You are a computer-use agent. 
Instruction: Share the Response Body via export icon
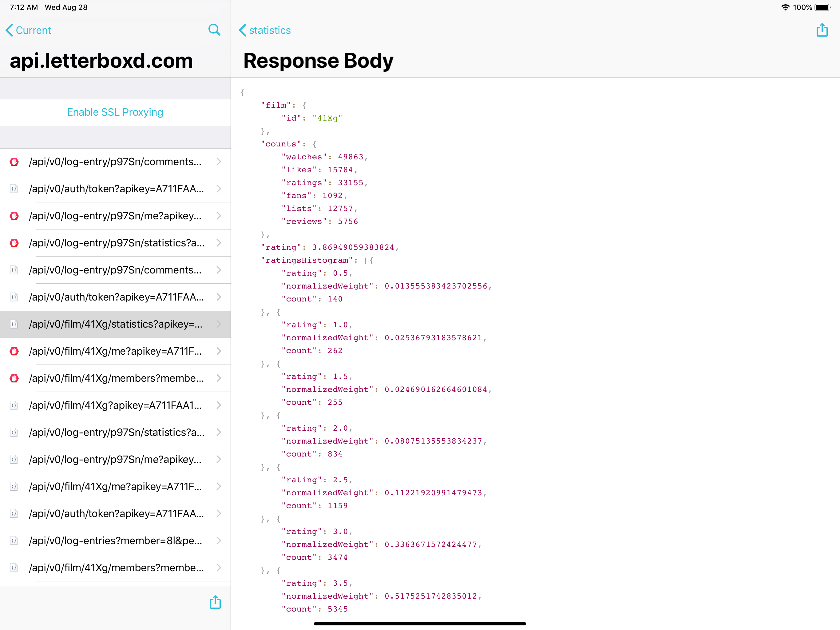click(x=822, y=30)
